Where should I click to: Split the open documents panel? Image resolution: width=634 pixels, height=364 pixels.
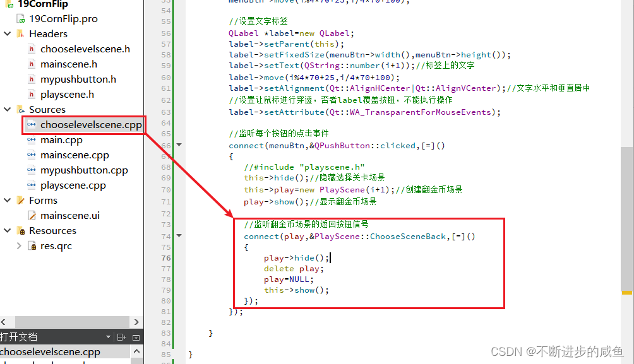pyautogui.click(x=122, y=338)
